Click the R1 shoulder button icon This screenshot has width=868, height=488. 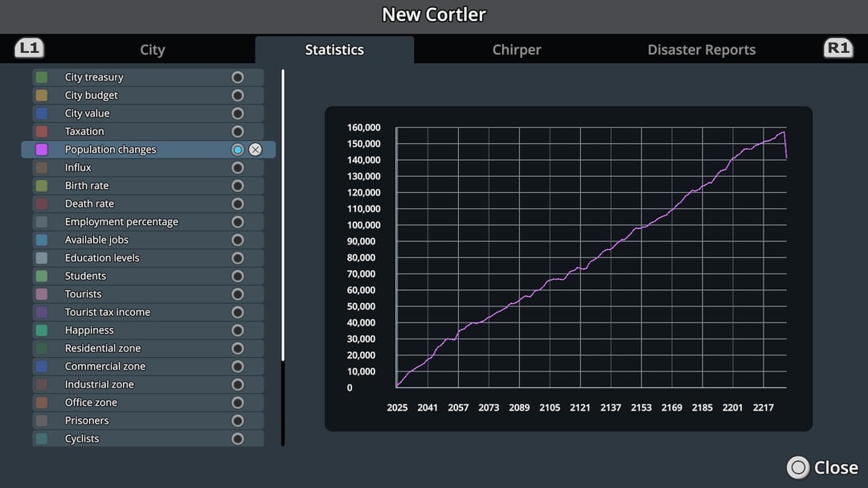(x=838, y=48)
